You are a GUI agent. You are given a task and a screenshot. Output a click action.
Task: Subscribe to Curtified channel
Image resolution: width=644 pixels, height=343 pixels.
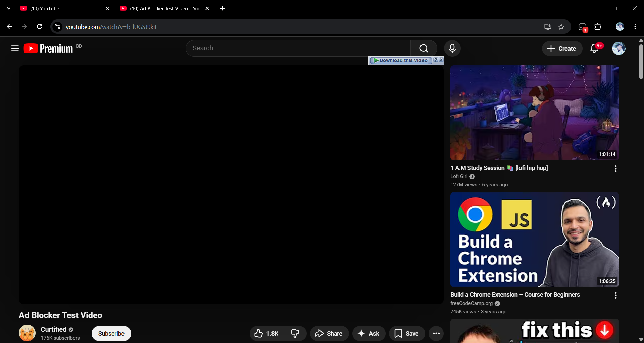click(111, 333)
